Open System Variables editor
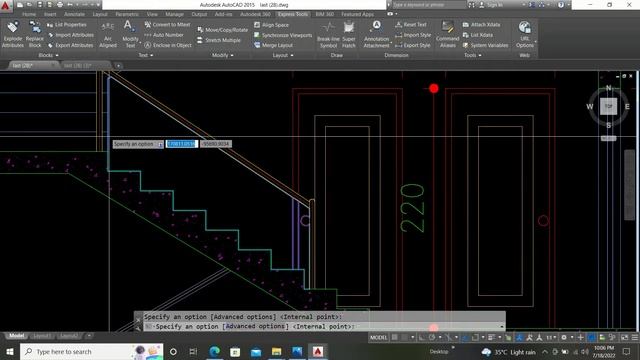 point(485,45)
